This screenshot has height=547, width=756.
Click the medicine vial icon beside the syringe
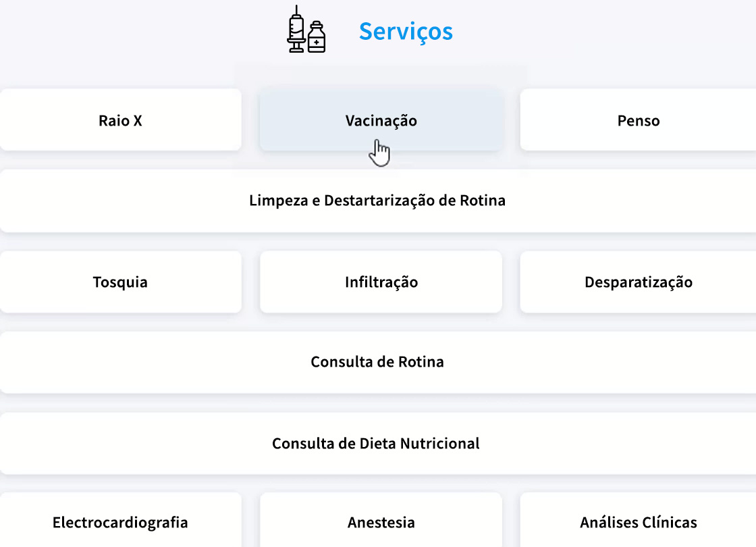point(316,37)
